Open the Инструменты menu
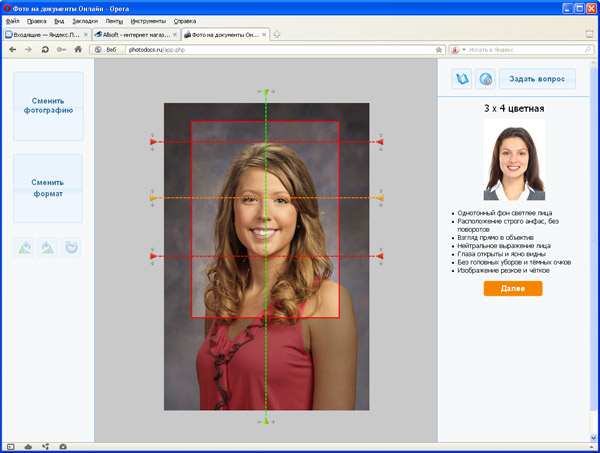 148,20
